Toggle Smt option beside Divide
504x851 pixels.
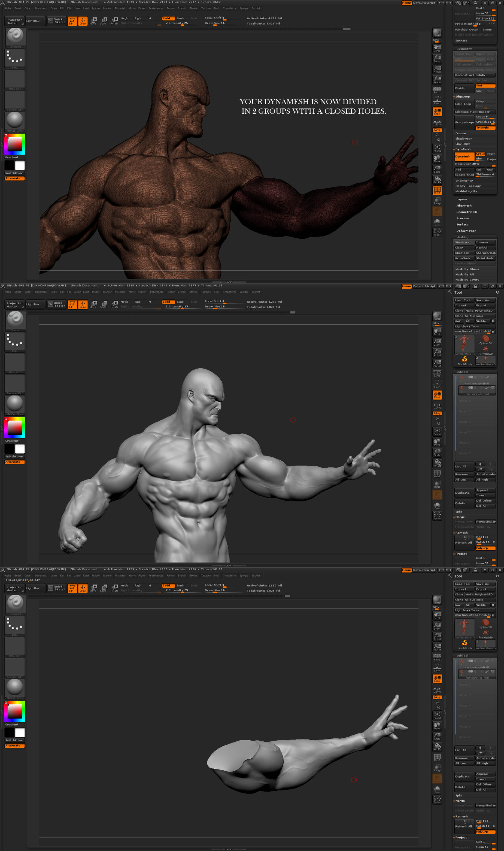pyautogui.click(x=485, y=86)
